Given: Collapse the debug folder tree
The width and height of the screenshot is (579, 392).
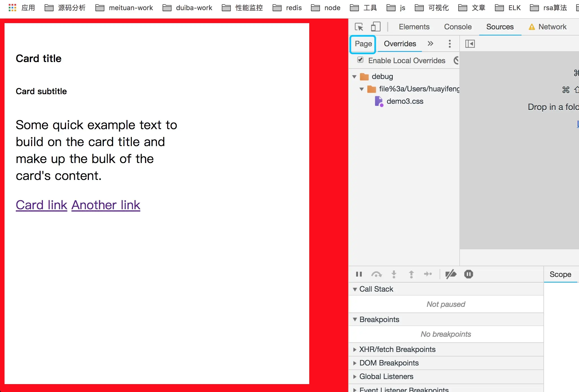Looking at the screenshot, I should [354, 77].
